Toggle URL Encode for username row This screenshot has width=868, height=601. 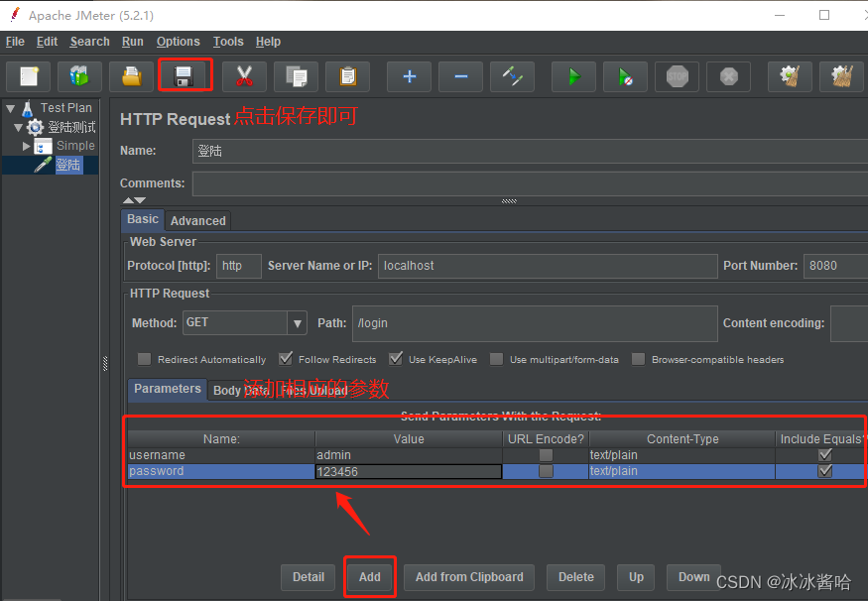[546, 455]
